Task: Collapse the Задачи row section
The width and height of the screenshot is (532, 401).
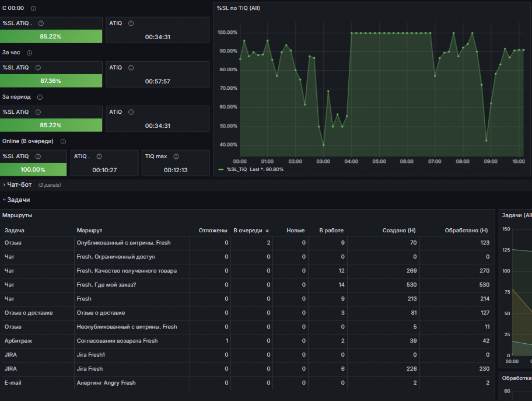Action: point(18,200)
